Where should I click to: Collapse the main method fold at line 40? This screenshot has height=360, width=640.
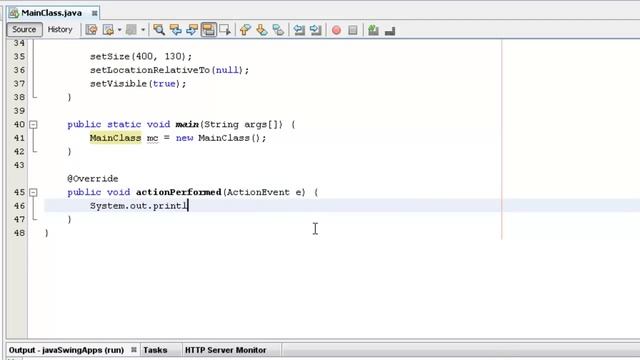point(33,124)
